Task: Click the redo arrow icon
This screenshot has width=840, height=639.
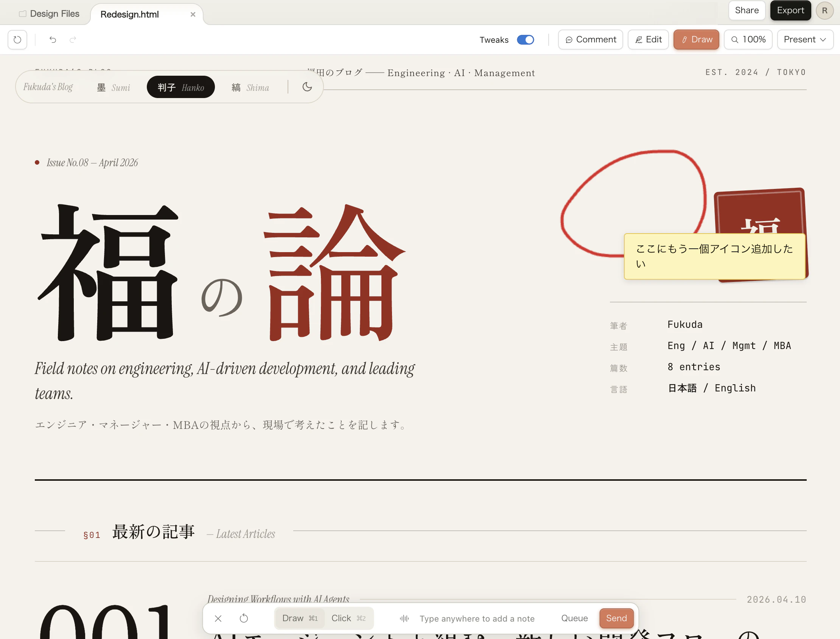Action: 73,39
